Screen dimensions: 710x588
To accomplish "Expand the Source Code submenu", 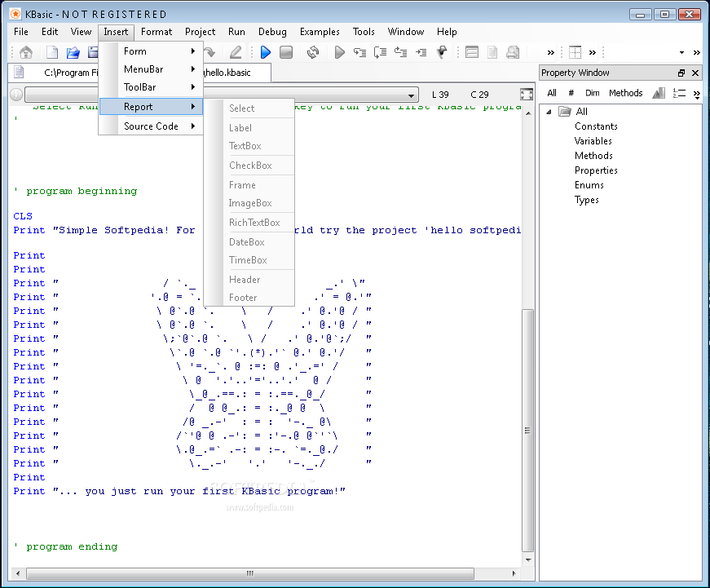I will pyautogui.click(x=152, y=126).
